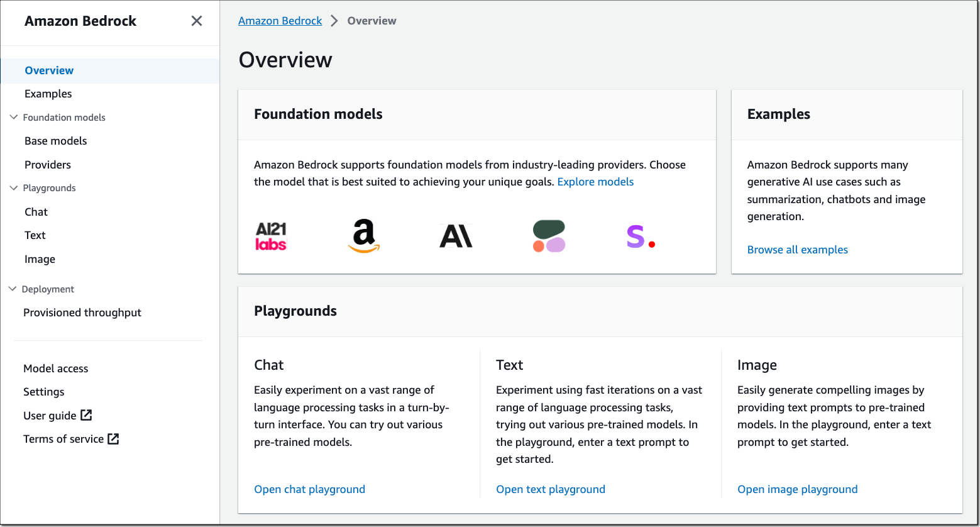
Task: Click Open image playground link
Action: point(798,489)
